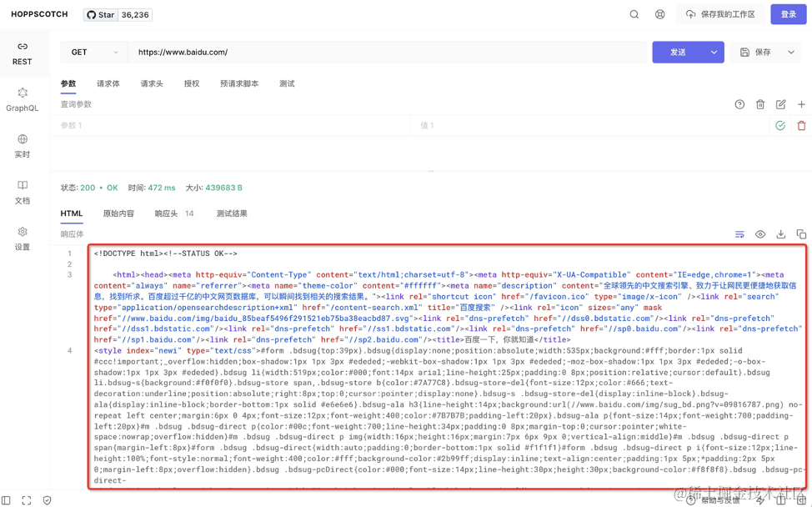Screen dimensions: 812x507
Task: Toggle zen mode with the brackets icon in footer
Action: tap(27, 500)
